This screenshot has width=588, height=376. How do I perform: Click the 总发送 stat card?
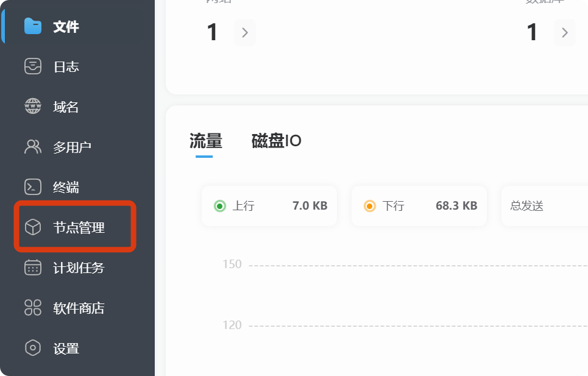click(x=544, y=206)
